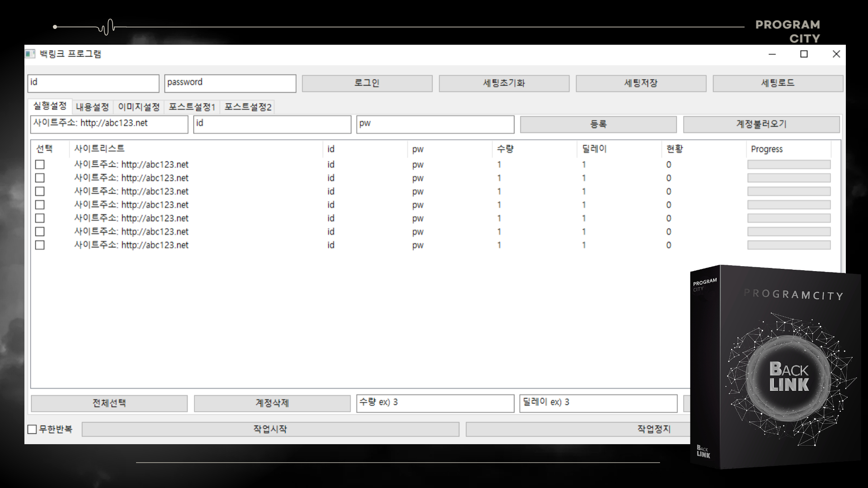Click the 현황 column header
The height and width of the screenshot is (488, 868).
click(703, 149)
